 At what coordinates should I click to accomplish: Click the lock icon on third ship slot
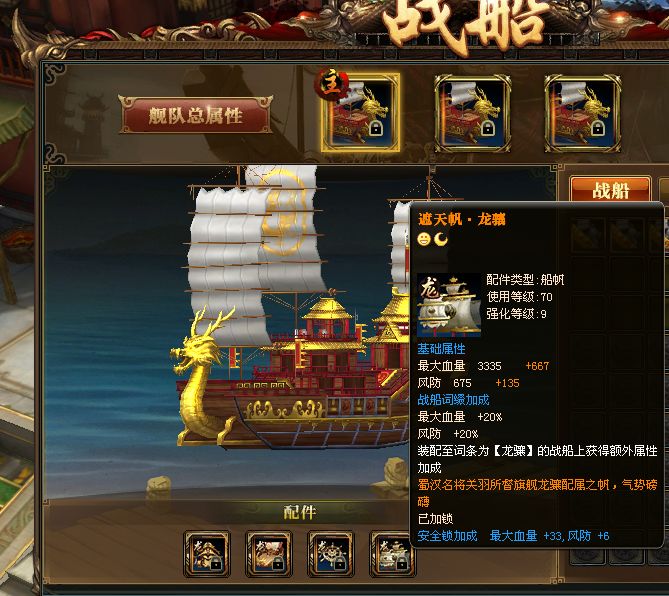(x=597, y=128)
